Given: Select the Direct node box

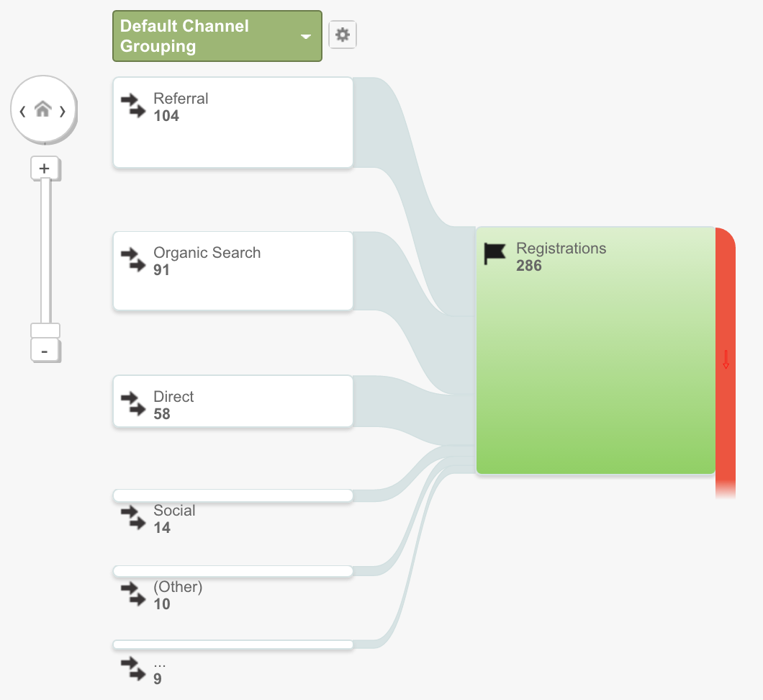Looking at the screenshot, I should click(232, 401).
